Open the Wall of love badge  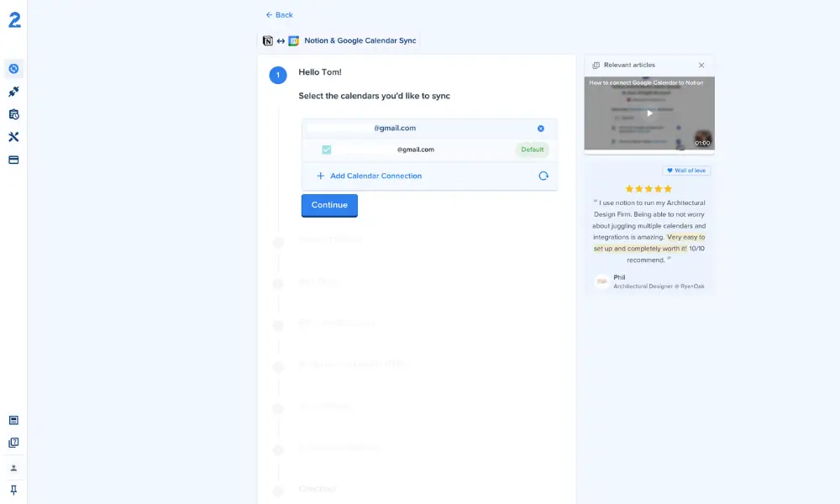[686, 171]
